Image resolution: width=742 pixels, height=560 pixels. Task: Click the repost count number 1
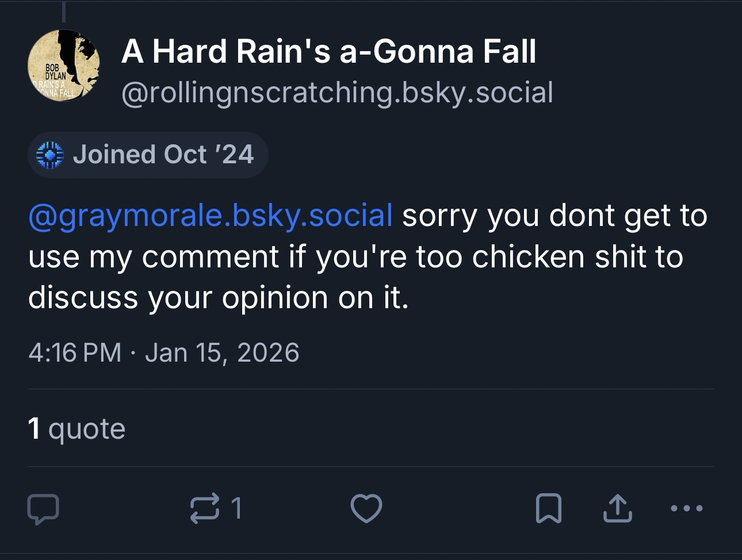coord(236,508)
